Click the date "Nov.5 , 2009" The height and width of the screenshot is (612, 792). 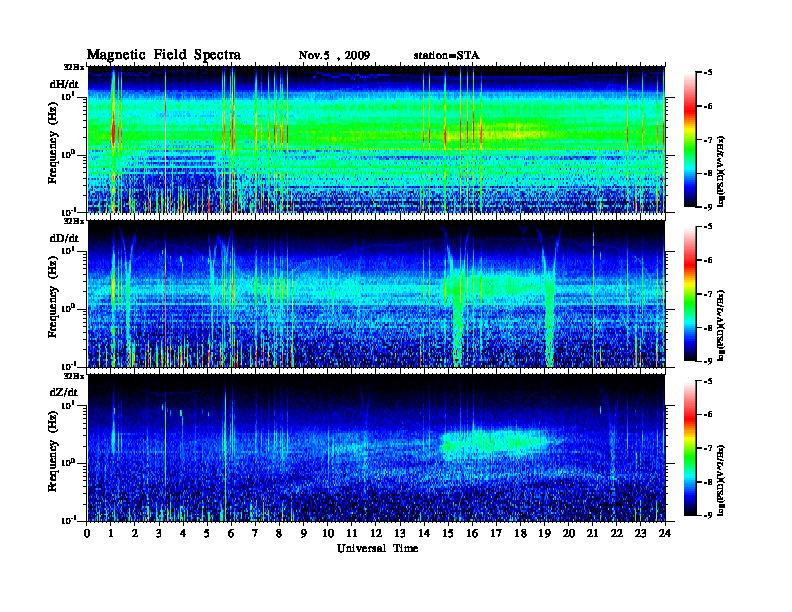334,56
